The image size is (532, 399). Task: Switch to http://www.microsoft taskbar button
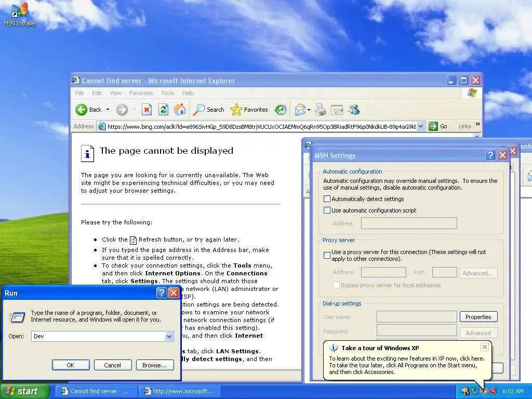[x=180, y=391]
